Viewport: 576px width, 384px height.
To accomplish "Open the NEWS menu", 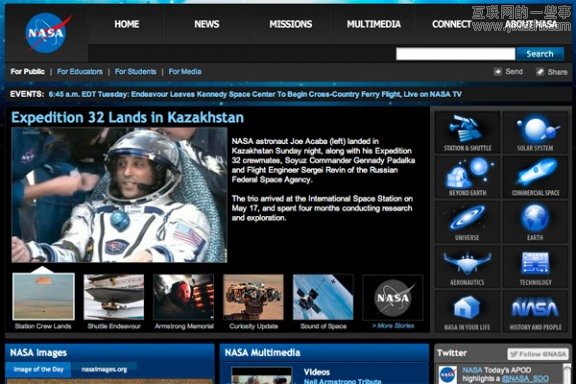I will click(x=207, y=24).
